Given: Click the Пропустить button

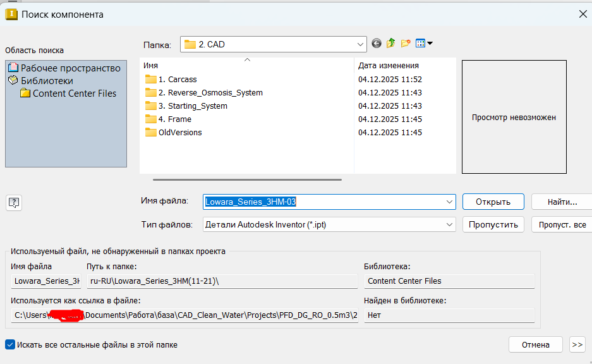Looking at the screenshot, I should coord(493,225).
